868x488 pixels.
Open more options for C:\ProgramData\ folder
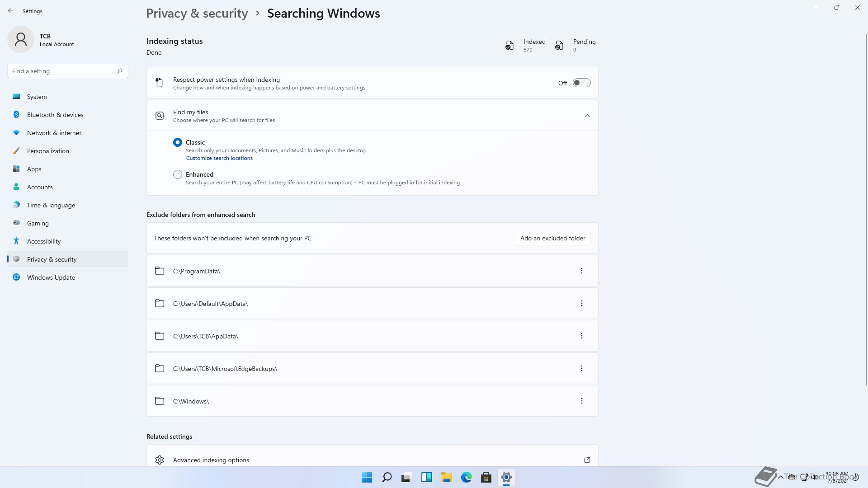581,271
